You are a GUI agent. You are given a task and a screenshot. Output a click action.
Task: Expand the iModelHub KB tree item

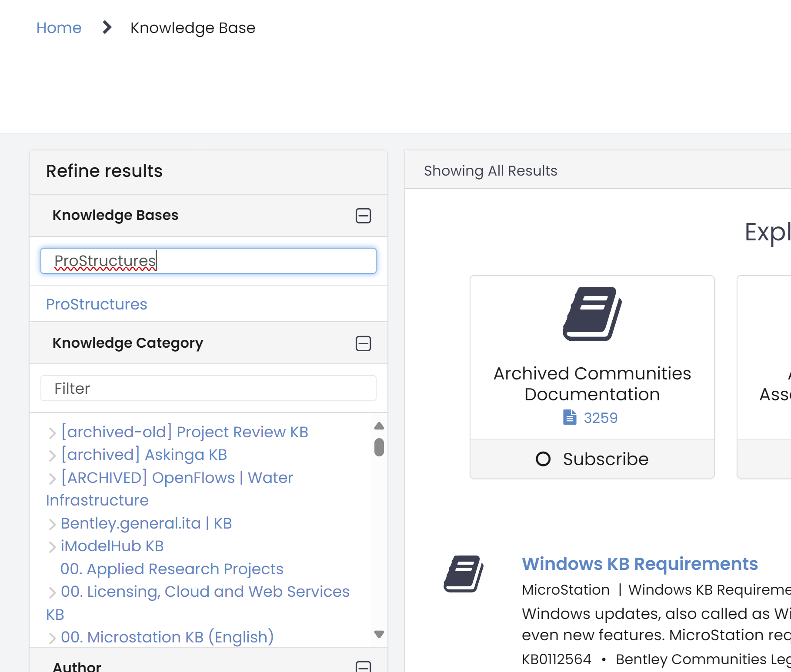(x=52, y=547)
